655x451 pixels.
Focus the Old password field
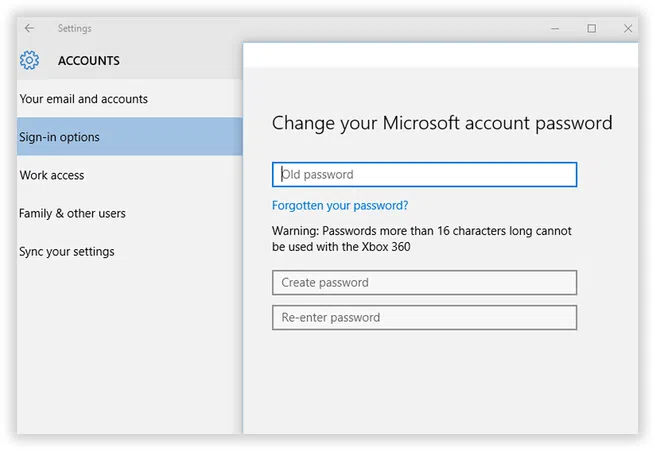424,174
